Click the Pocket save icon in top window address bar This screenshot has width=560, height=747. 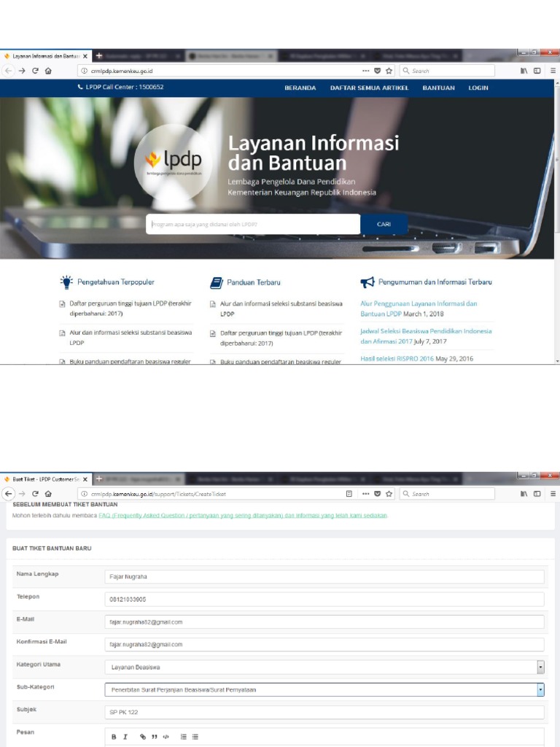click(x=377, y=71)
